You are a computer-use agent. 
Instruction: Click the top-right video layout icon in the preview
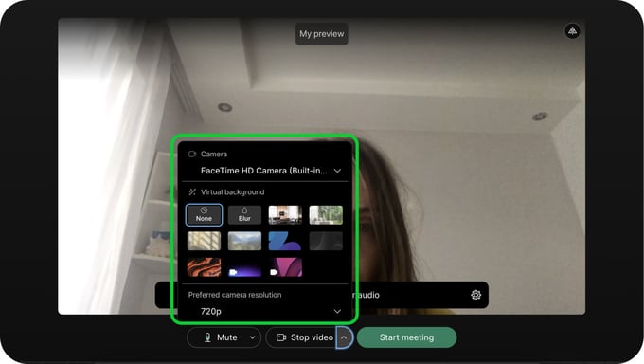572,31
